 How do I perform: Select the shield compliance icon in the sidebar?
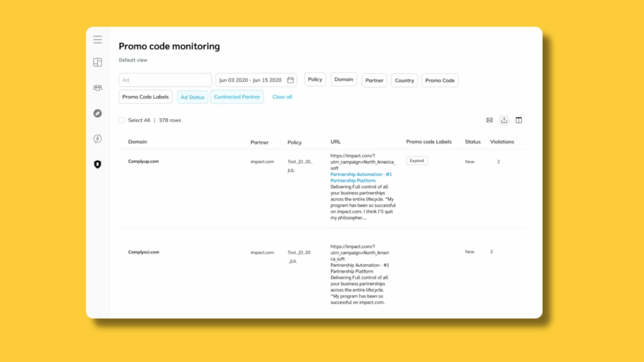point(97,164)
